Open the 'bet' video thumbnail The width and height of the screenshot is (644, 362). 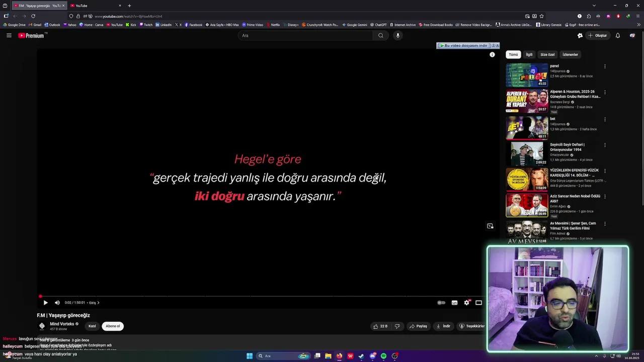click(x=527, y=127)
